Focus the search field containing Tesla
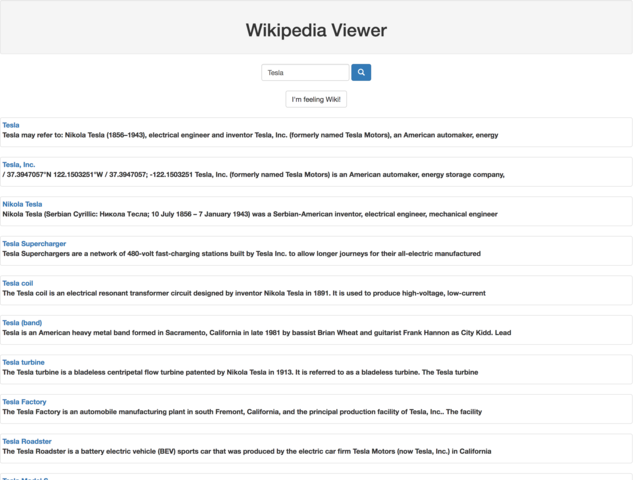Image resolution: width=640 pixels, height=480 pixels. coord(305,72)
